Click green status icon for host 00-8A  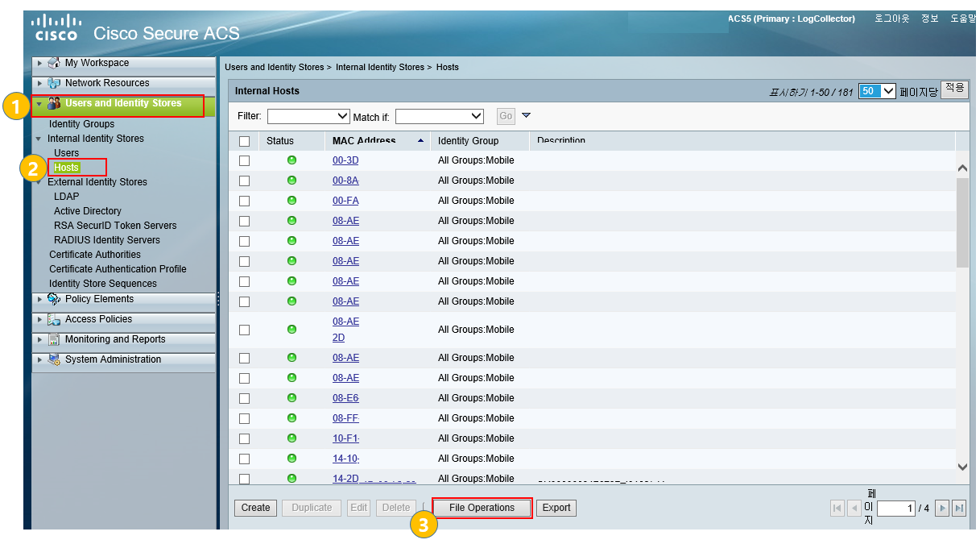pyautogui.click(x=292, y=181)
